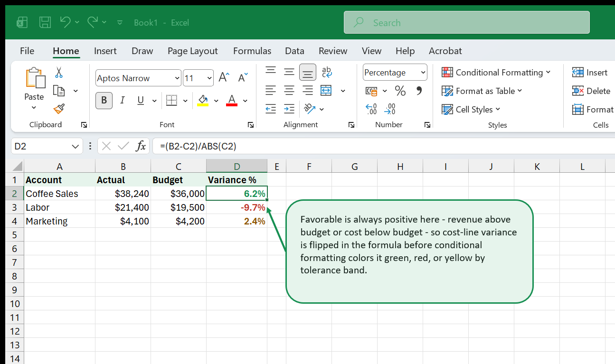Open the font name dropdown
This screenshot has height=364, width=615.
tap(178, 78)
